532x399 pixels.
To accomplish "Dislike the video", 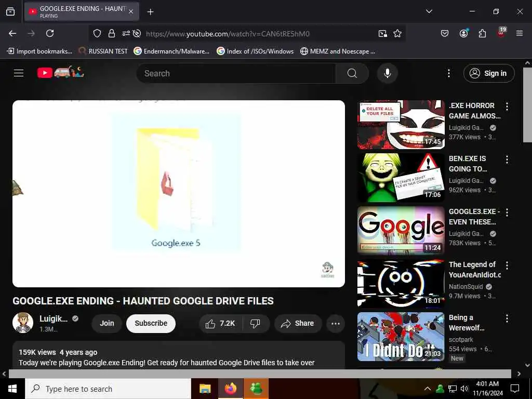I will coord(255,324).
